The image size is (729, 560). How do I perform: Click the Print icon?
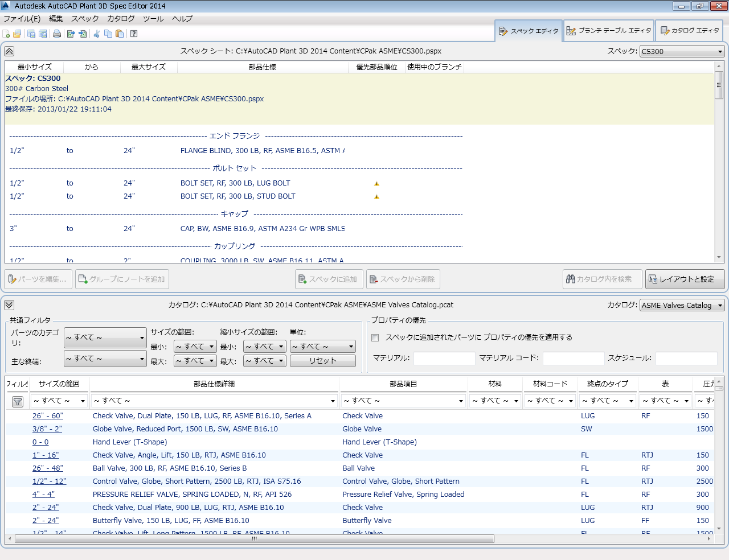coord(57,34)
